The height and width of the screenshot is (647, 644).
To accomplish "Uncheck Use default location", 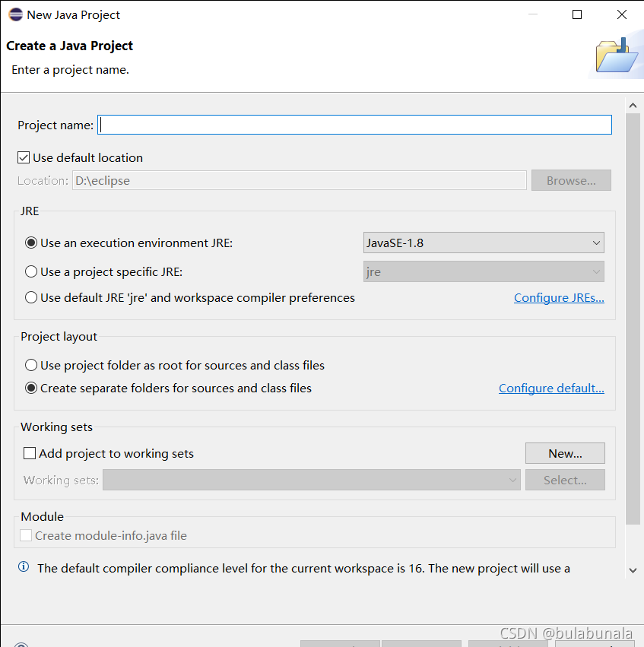I will tap(24, 157).
